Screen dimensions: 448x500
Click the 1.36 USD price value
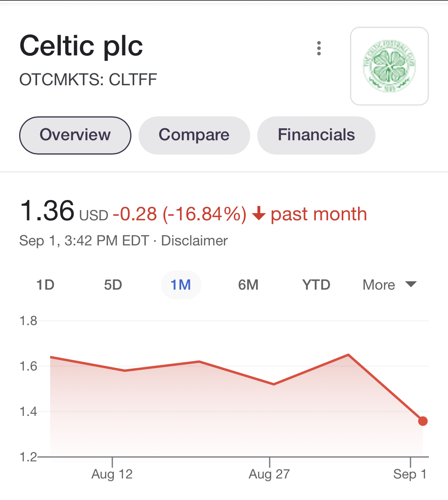[64, 211]
